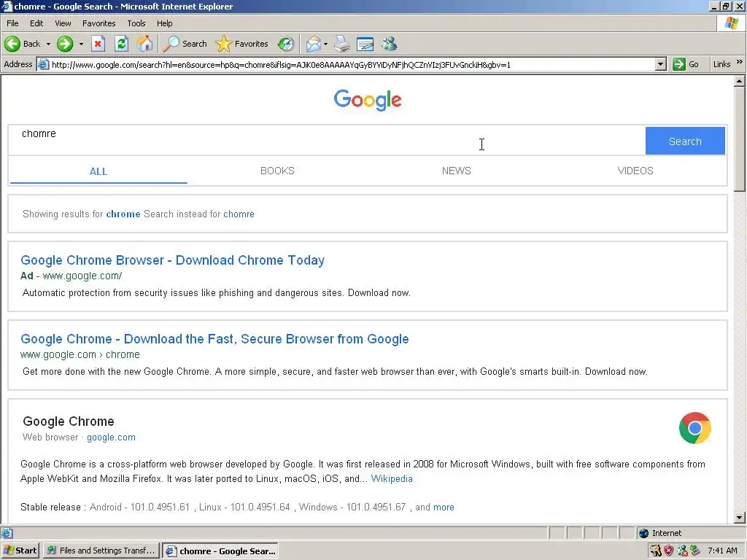Image resolution: width=747 pixels, height=560 pixels.
Task: Expand the Forward button history dropdown arrow
Action: [81, 44]
